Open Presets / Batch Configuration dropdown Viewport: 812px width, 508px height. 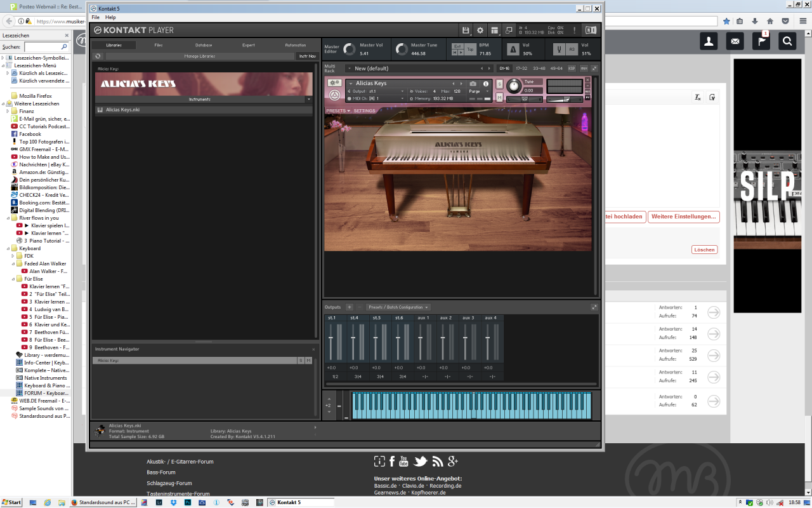(398, 307)
